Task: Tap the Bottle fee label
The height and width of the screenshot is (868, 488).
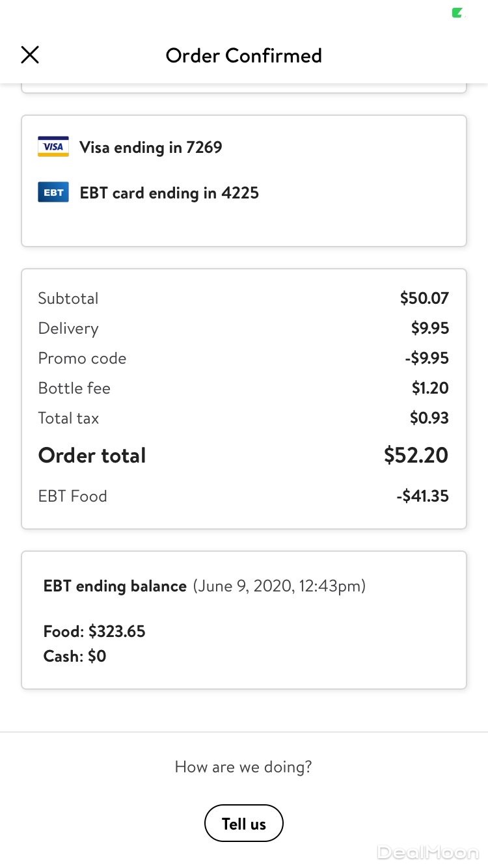Action: (x=74, y=388)
